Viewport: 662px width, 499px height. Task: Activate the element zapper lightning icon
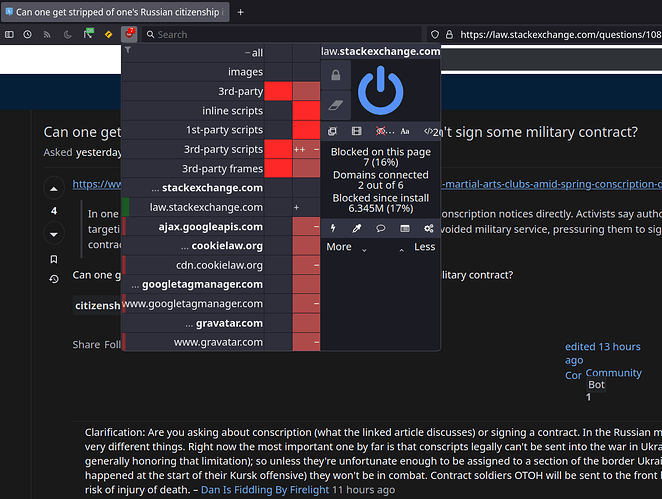pyautogui.click(x=333, y=228)
